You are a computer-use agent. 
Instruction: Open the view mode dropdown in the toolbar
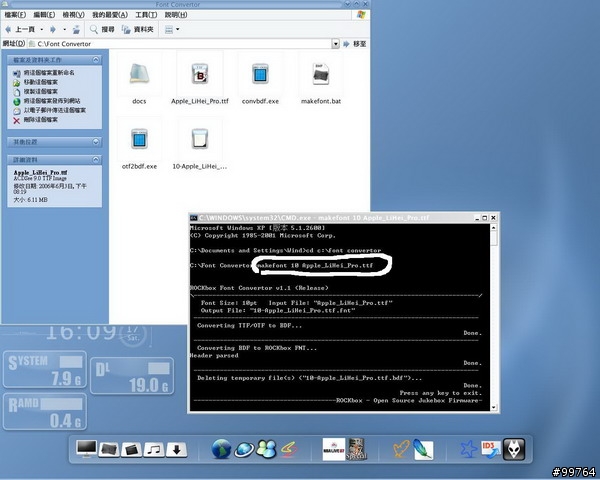(172, 29)
